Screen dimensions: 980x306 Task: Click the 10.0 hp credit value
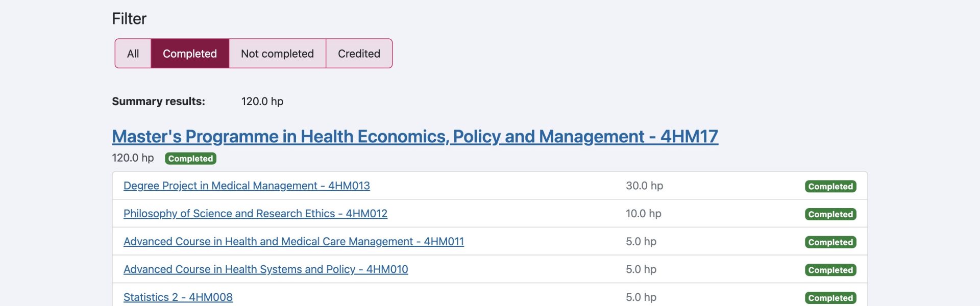coord(643,214)
